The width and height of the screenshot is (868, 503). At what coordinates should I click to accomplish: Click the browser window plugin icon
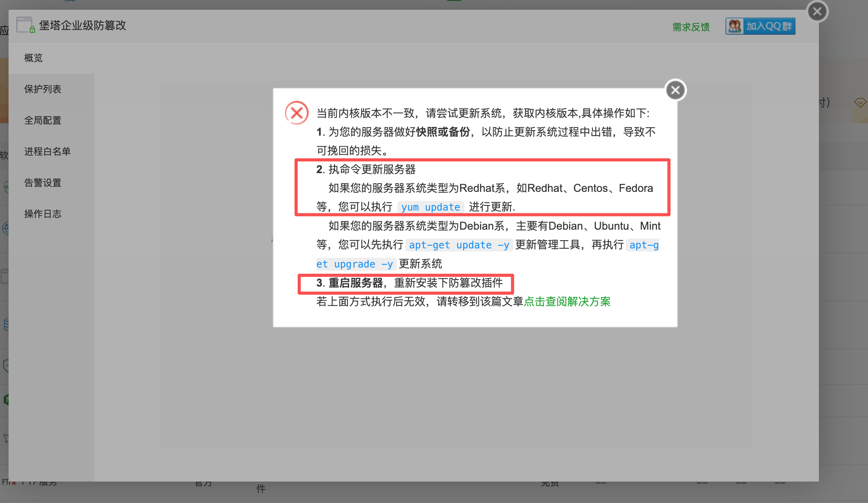(x=5, y=275)
